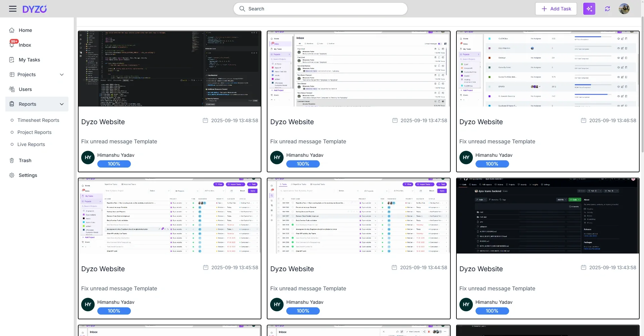644x336 pixels.
Task: Select Timesheet Reports under Reports
Action: click(x=38, y=120)
